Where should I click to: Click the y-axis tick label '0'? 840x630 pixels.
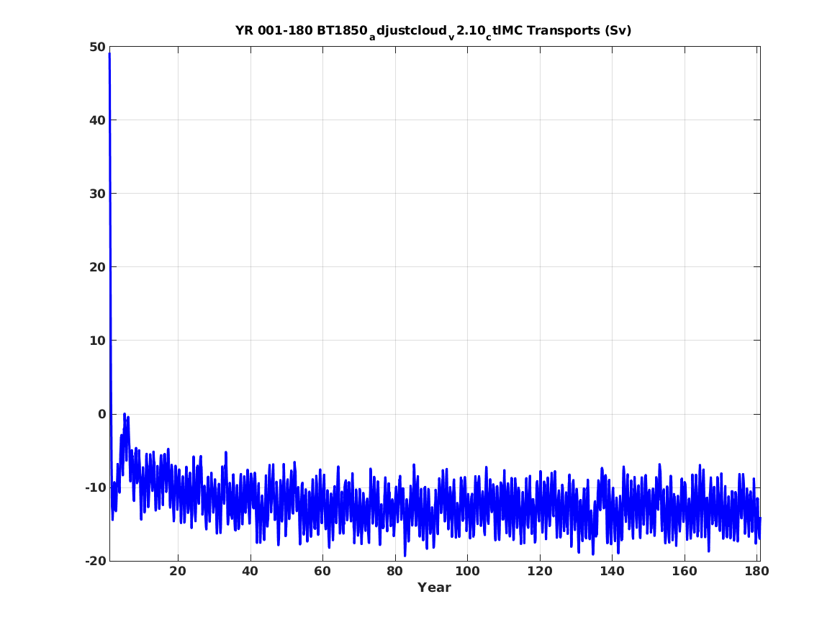[101, 414]
